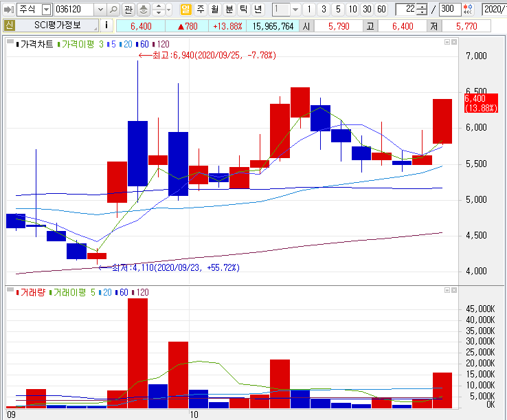Select the 월 monthly chart period
Viewport: 507px width, 420px height.
215,10
